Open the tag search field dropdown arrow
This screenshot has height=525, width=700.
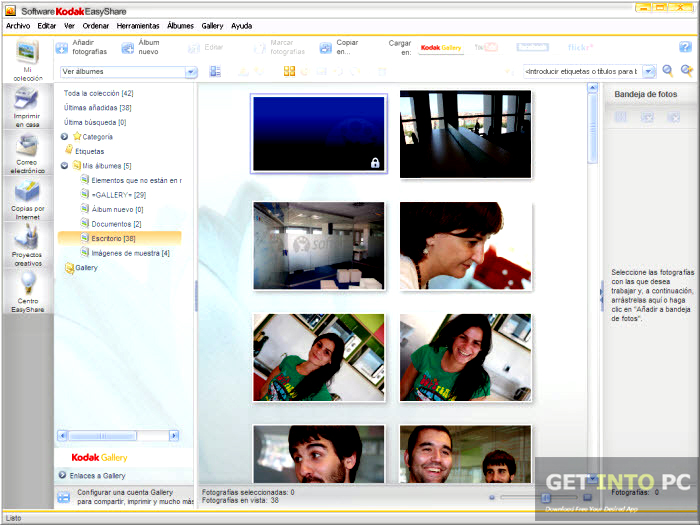coord(649,71)
